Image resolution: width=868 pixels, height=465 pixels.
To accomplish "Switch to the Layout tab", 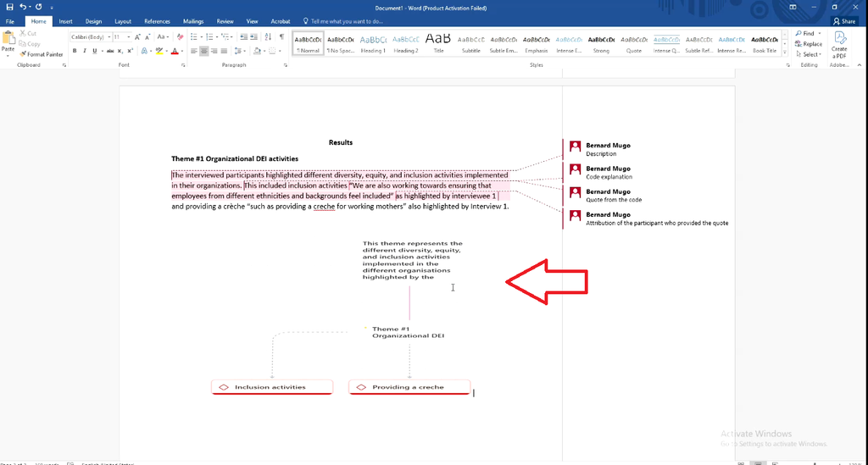I will point(122,21).
